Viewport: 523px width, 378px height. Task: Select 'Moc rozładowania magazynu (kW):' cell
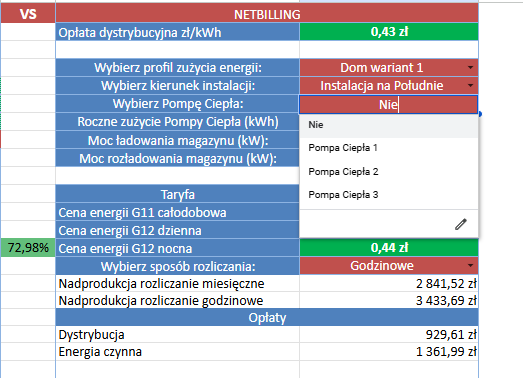(177, 158)
